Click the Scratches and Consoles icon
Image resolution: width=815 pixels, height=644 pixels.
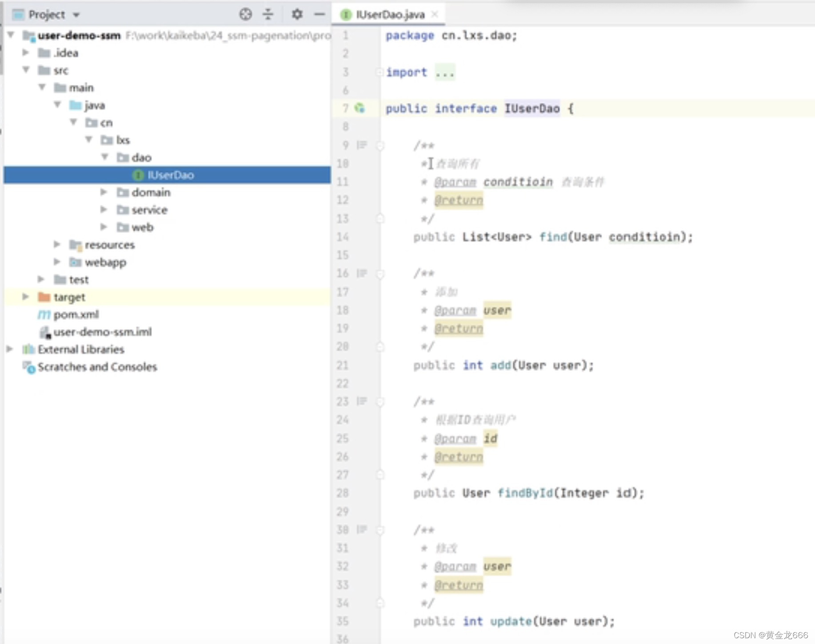(x=29, y=367)
